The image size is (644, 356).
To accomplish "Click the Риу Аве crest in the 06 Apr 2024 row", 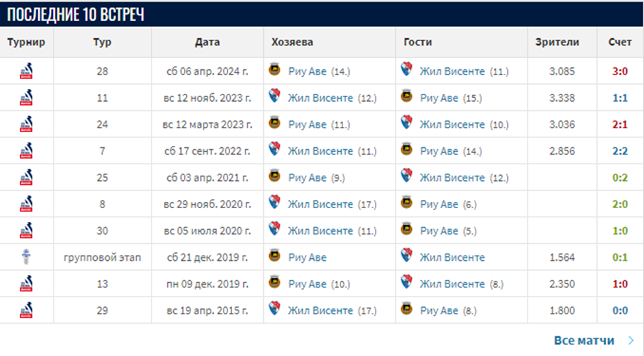I will point(274,70).
